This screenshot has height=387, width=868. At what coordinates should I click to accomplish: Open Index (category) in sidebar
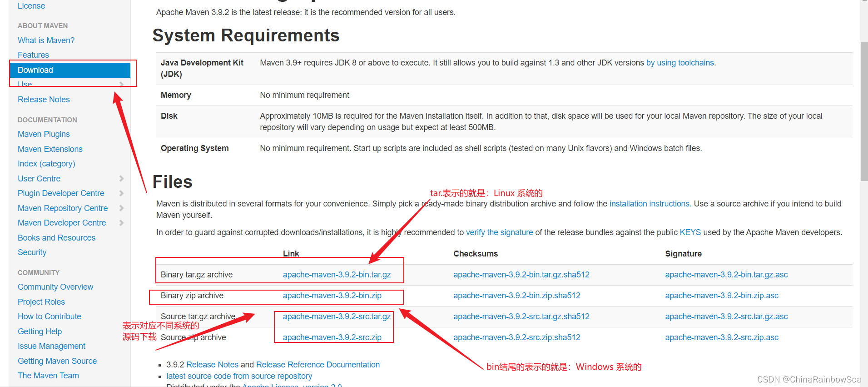[46, 164]
